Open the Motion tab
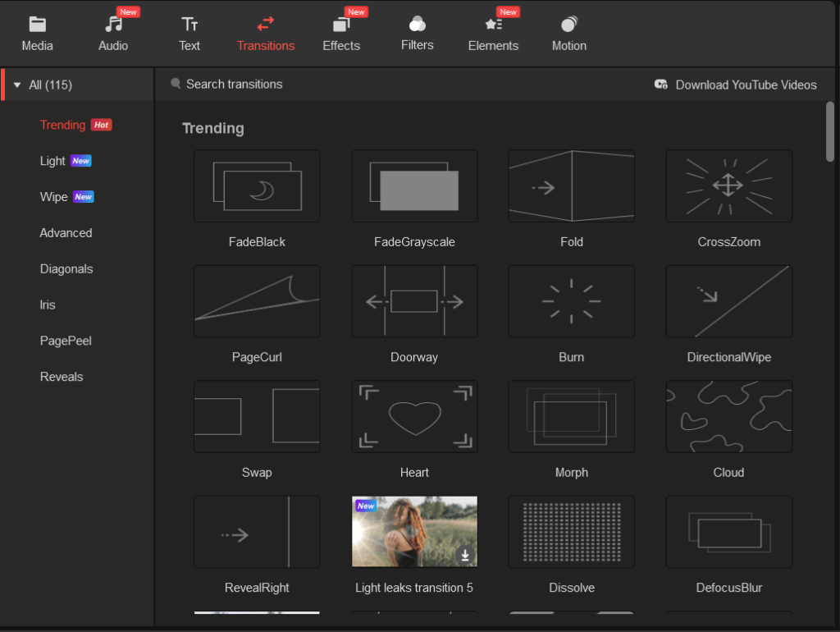 coord(569,34)
